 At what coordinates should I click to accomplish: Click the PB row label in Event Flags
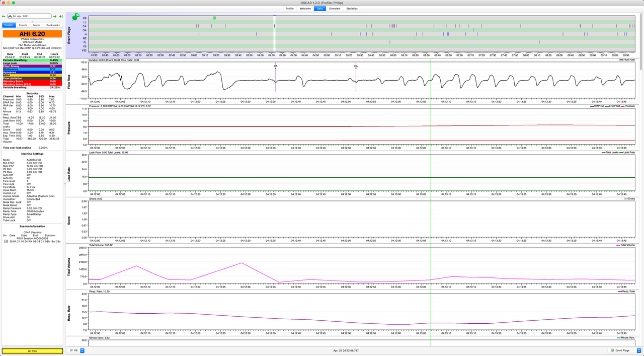[x=85, y=18]
